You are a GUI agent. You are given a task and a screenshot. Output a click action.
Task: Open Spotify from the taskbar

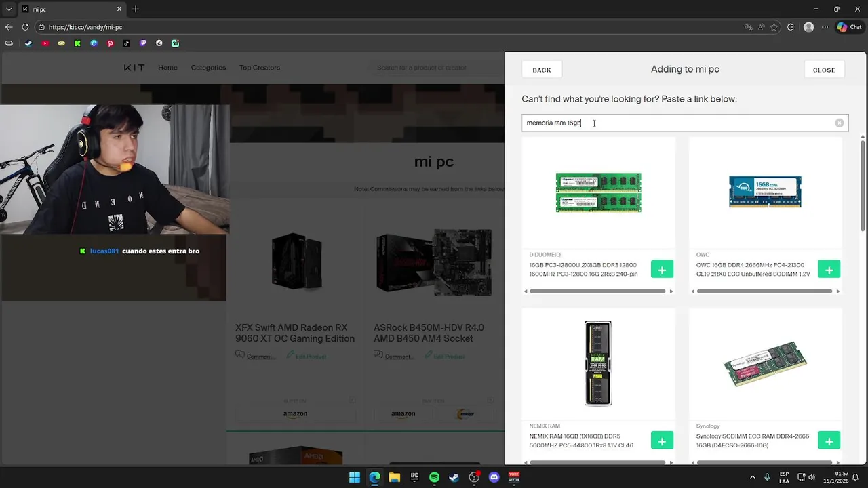click(435, 477)
